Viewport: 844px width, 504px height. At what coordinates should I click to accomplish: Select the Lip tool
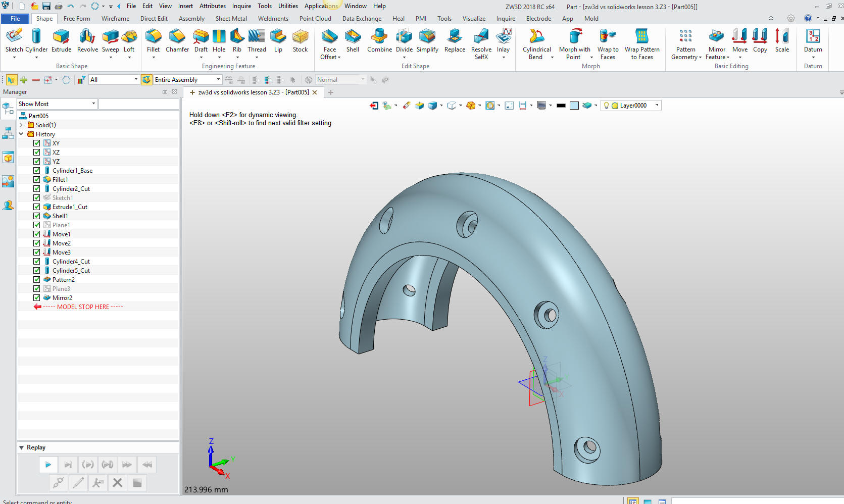click(278, 40)
